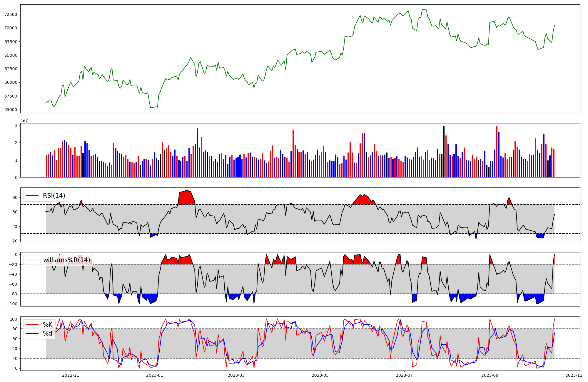Click the black RSI legend line sample

(32, 196)
